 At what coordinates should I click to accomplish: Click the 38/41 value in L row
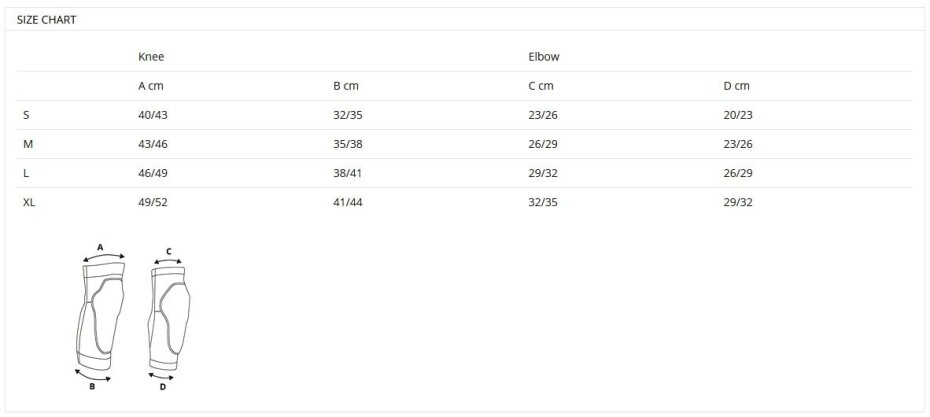pyautogui.click(x=348, y=173)
